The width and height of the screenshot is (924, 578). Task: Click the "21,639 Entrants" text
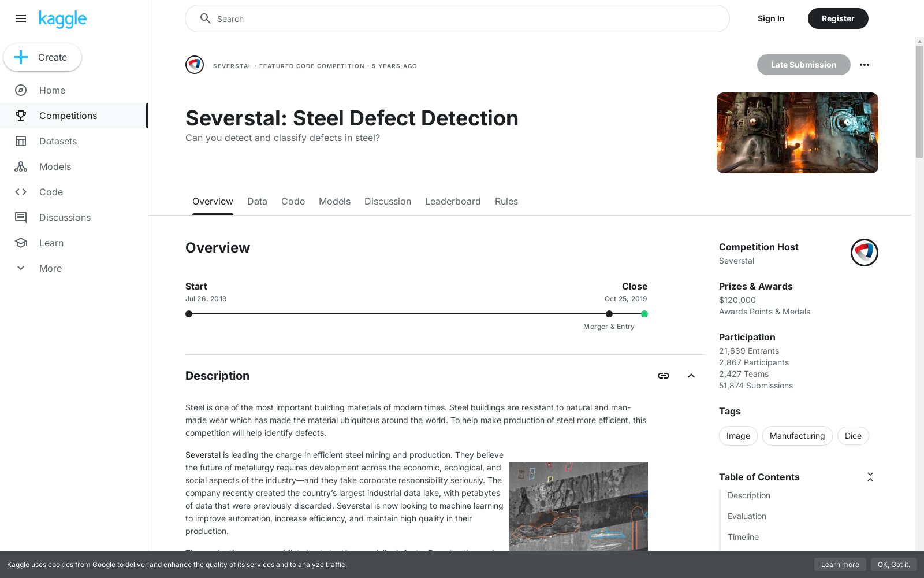[749, 351]
